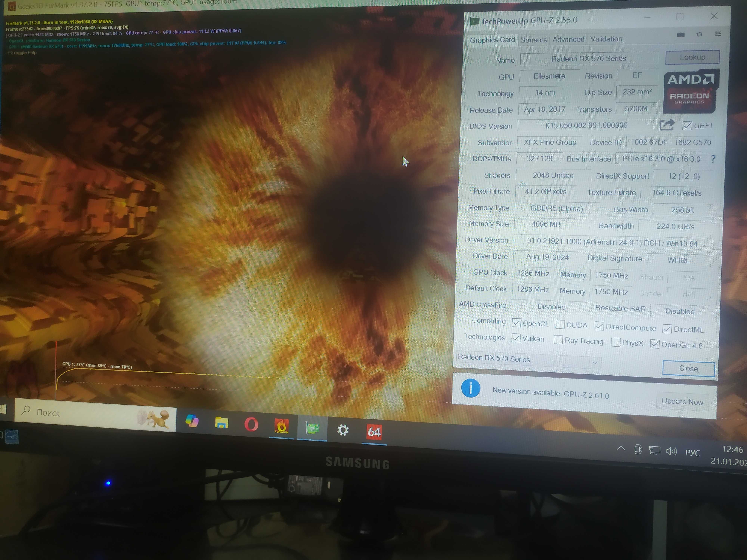
Task: Click the Lookup button
Action: point(692,57)
